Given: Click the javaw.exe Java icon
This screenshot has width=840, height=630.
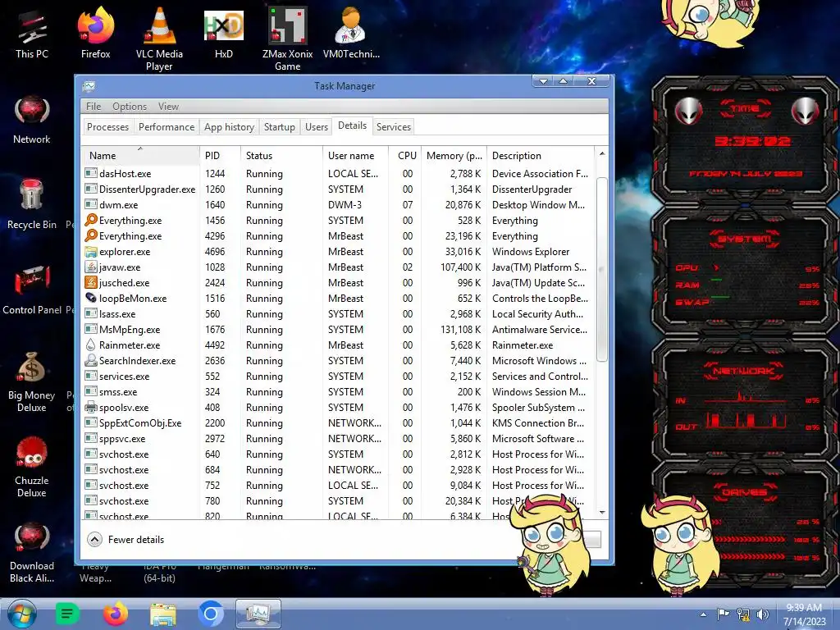Looking at the screenshot, I should pyautogui.click(x=91, y=267).
